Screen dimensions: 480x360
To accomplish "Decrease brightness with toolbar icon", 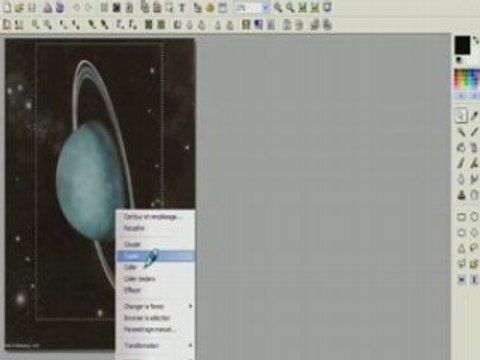I will tap(35, 25).
